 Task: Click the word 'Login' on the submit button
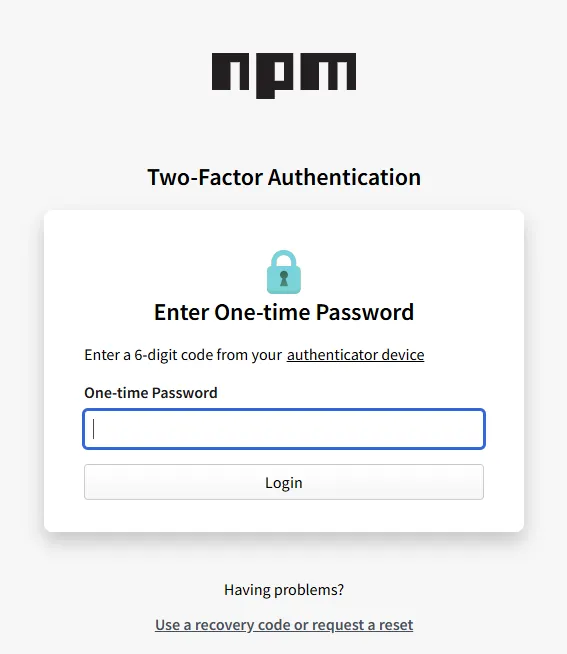tap(284, 483)
